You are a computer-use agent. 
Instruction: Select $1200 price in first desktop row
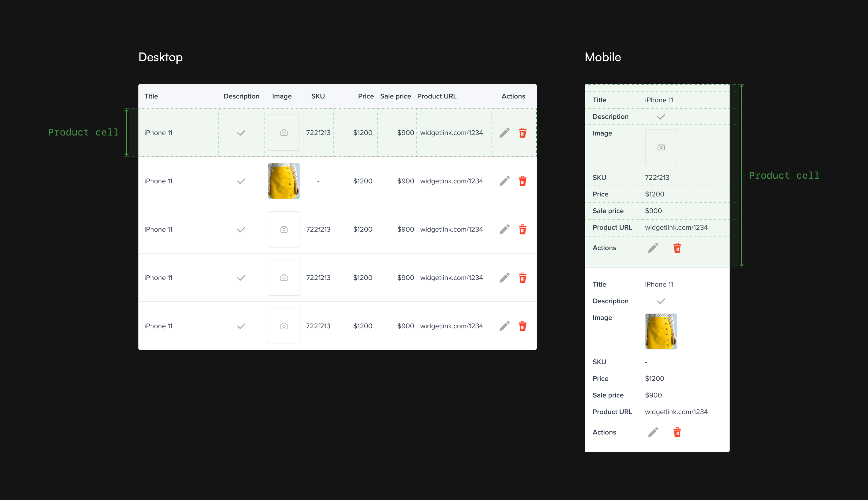pos(363,132)
